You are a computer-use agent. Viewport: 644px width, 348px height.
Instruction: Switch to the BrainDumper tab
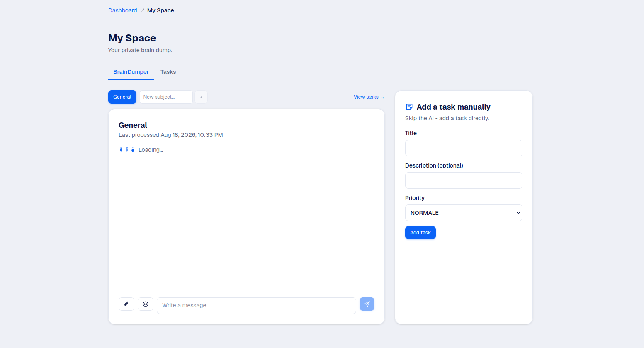131,72
